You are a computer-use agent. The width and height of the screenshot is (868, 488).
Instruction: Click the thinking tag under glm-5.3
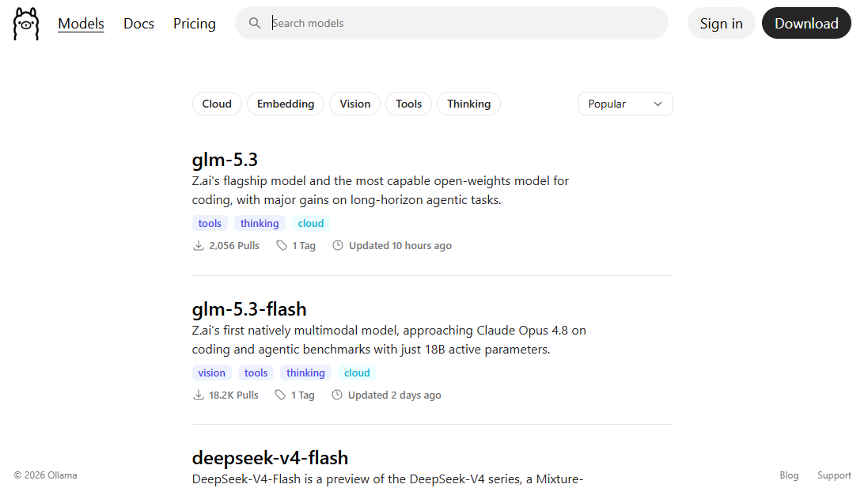(x=260, y=224)
